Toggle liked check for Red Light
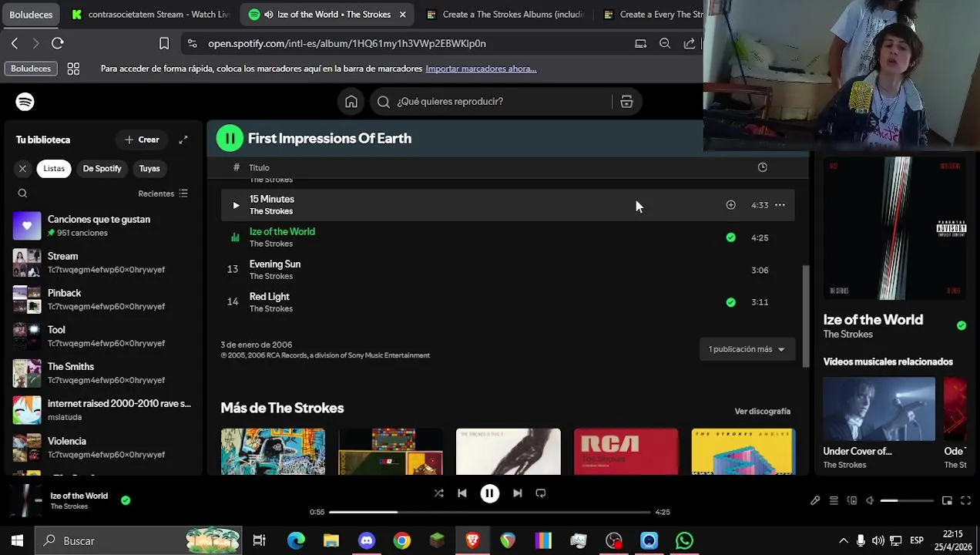The height and width of the screenshot is (555, 980). click(x=730, y=302)
